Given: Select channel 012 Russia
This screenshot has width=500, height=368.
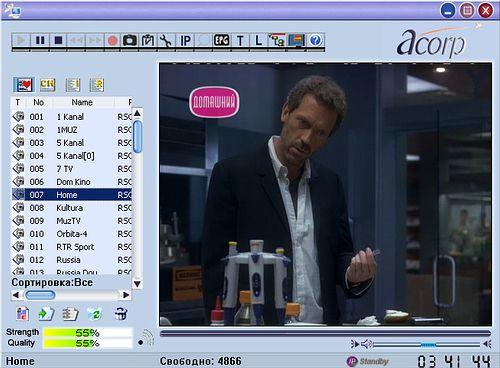Looking at the screenshot, I should click(x=72, y=260).
